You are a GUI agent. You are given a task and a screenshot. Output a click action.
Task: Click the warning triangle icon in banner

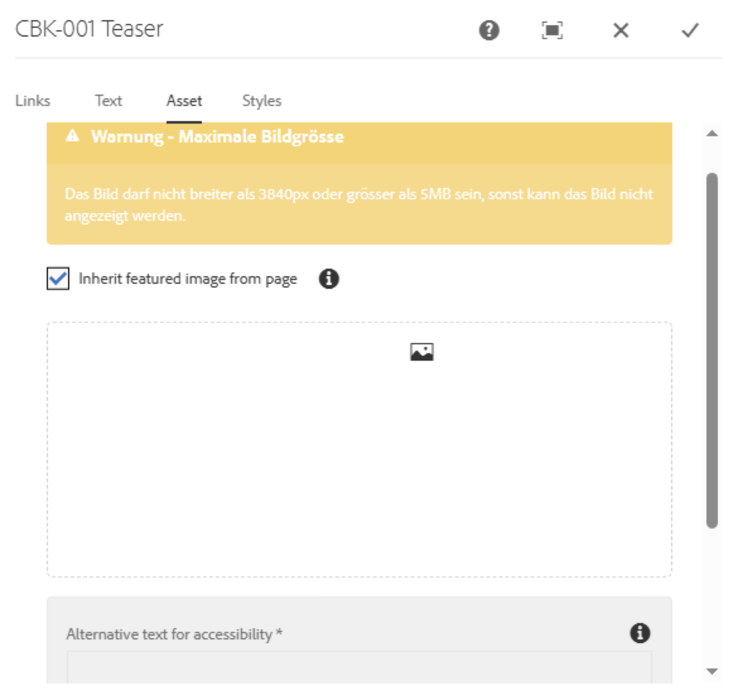point(73,136)
